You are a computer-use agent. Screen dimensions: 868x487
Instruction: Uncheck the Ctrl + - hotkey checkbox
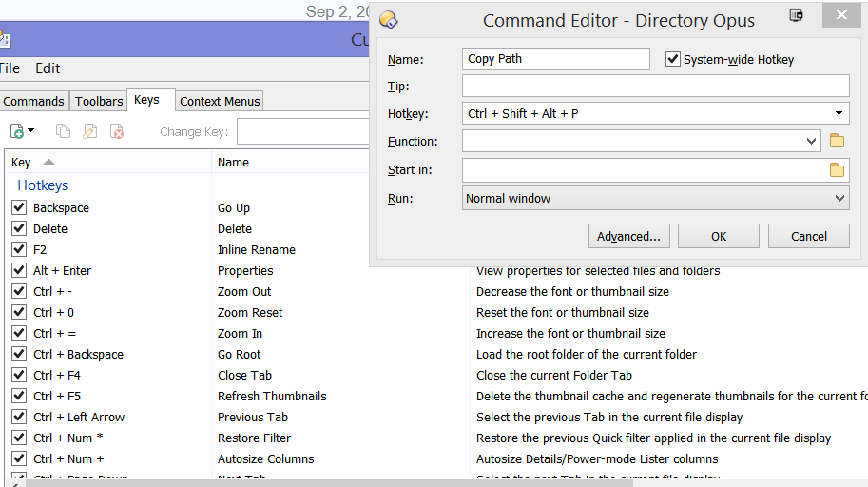pyautogui.click(x=19, y=291)
